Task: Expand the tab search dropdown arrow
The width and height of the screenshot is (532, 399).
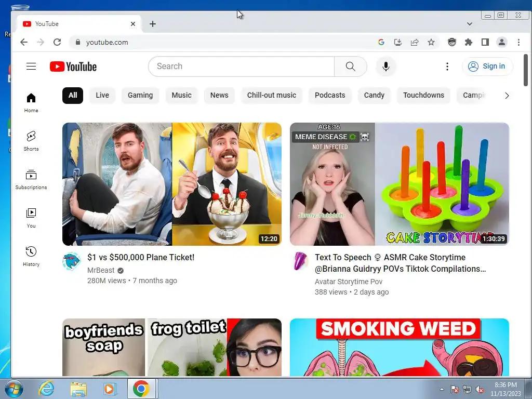Action: point(470,24)
